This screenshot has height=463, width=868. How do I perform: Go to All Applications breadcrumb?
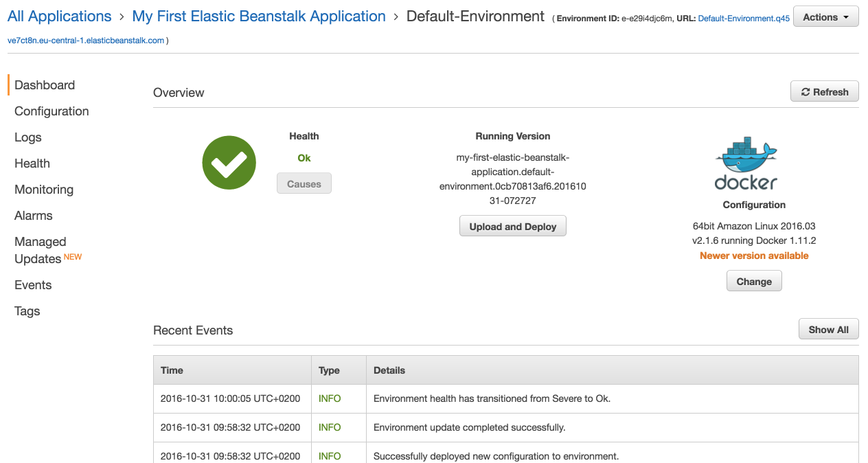tap(59, 16)
